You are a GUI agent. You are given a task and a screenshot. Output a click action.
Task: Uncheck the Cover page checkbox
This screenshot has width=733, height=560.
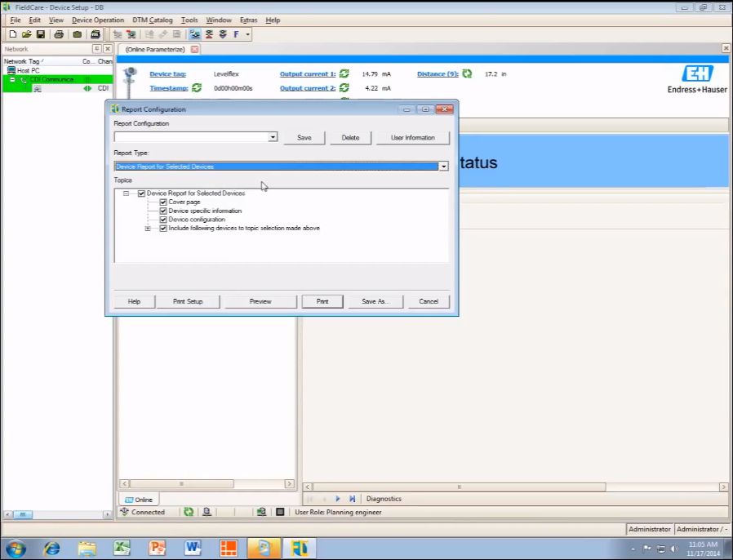[x=163, y=202]
